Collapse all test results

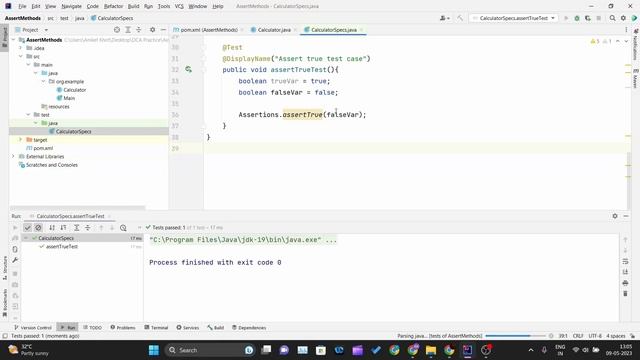click(x=87, y=228)
